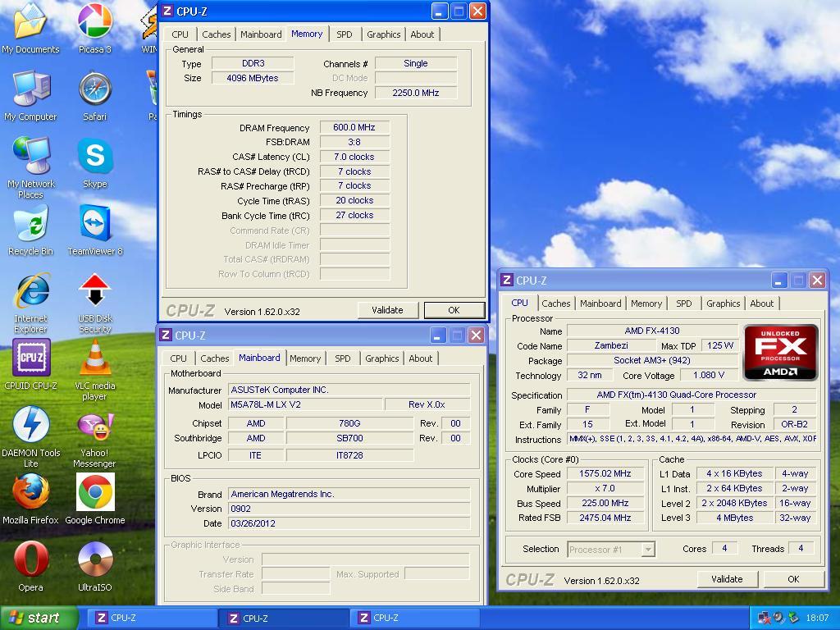Click CPU-Z title icon in CPU window
This screenshot has width=840, height=630.
[507, 280]
